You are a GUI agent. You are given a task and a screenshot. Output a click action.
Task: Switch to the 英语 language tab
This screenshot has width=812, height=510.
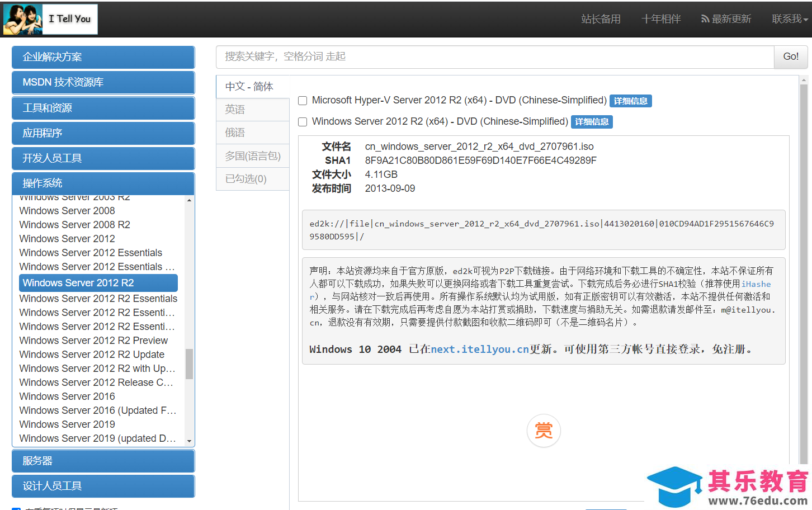[253, 110]
